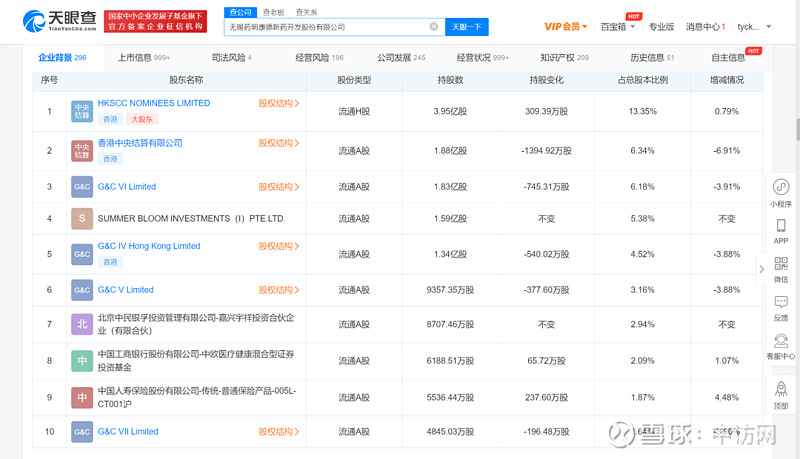Select the 查老板 search mode
Viewport: 800px width, 459px height.
coord(273,12)
